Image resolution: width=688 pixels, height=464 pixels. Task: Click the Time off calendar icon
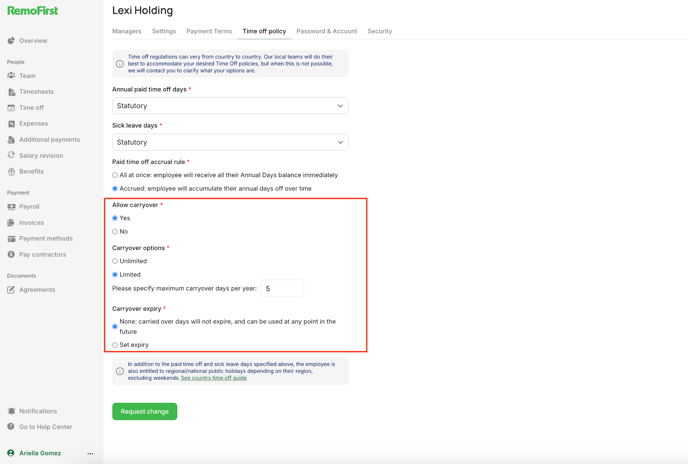click(11, 108)
